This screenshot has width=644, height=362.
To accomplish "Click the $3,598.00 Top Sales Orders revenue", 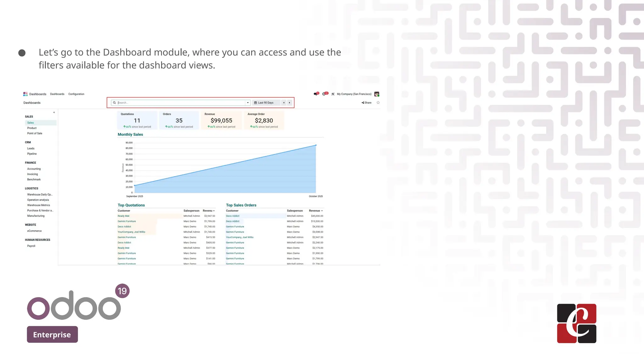I will pyautogui.click(x=318, y=232).
